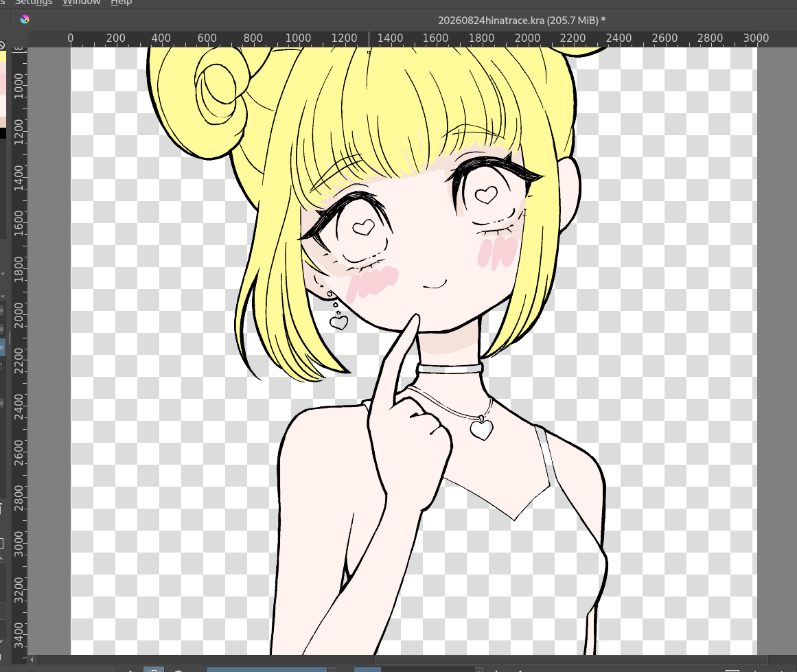
Task: Click the heart pendant on the canvas drawing
Action: click(481, 428)
